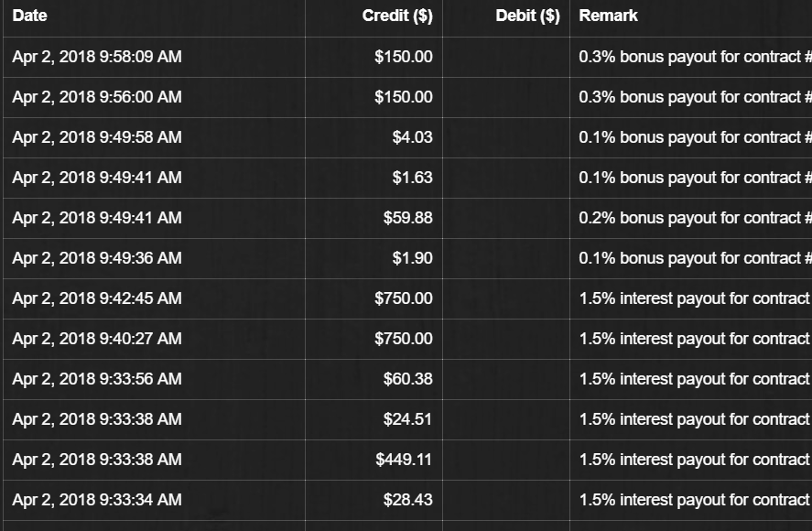
Task: Click the $28.43 credit amount
Action: [x=407, y=500]
